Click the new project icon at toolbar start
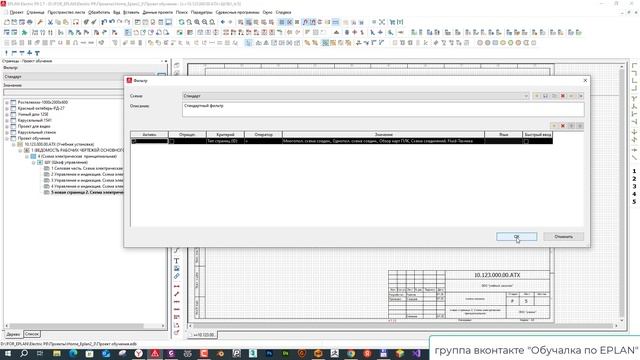 (7, 22)
